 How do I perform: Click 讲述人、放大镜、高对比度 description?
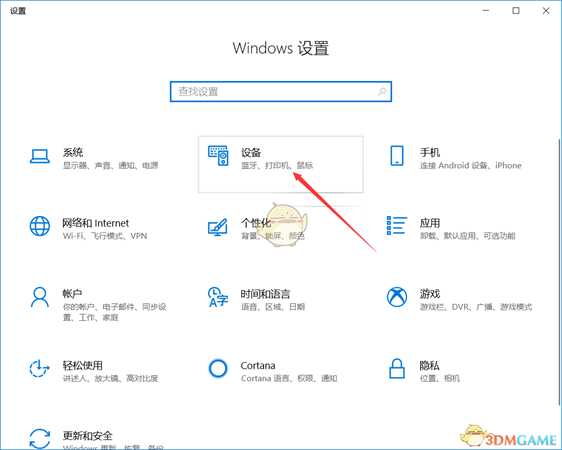pos(110,378)
